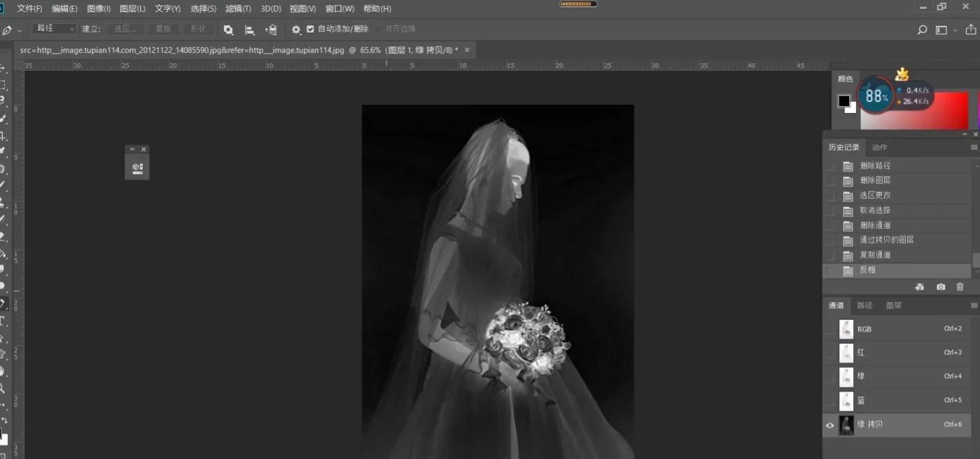Screen dimensions: 980x459
Task: Select the 反相 history state
Action: point(868,270)
